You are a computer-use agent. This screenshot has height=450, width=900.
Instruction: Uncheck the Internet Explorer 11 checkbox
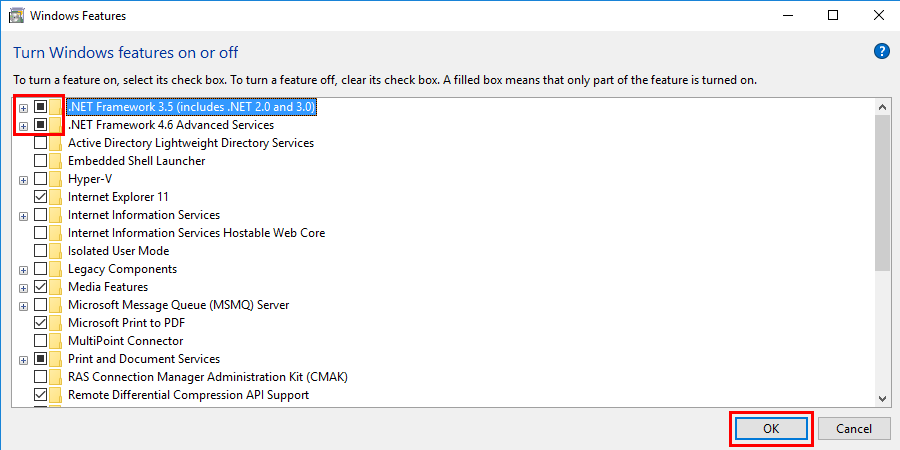pyautogui.click(x=41, y=197)
